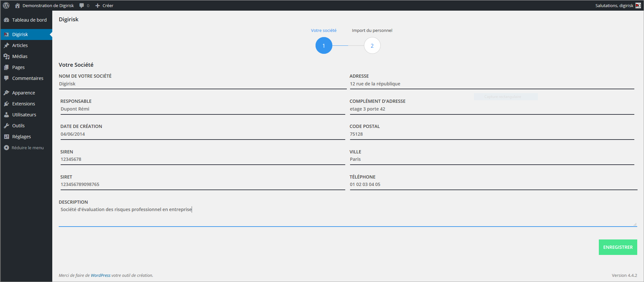Click the Date de création field
This screenshot has height=282, width=644.
[x=203, y=134]
